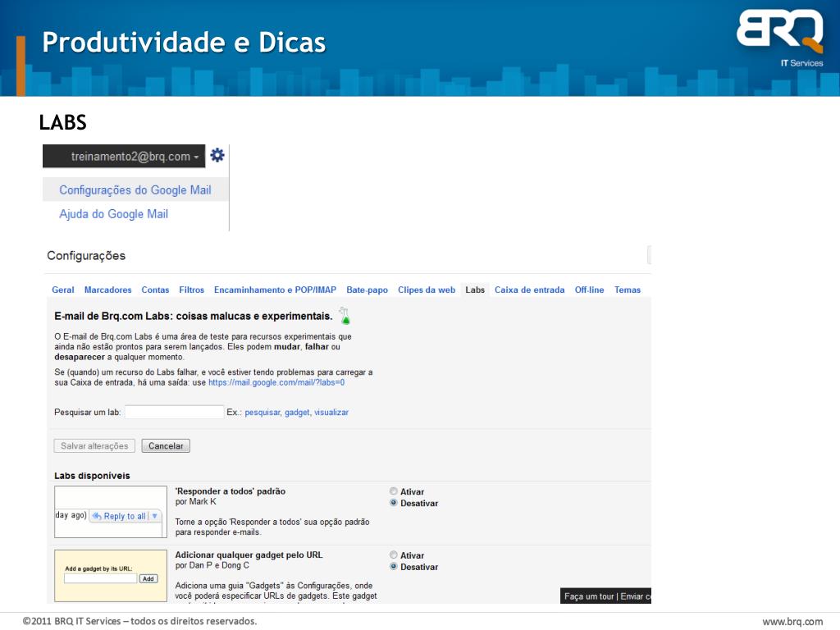Click the pesquisar example link

click(x=262, y=413)
